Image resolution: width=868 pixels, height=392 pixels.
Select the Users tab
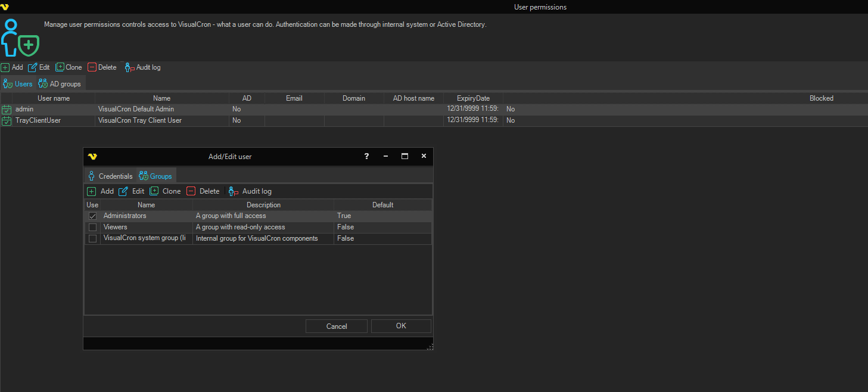point(18,84)
